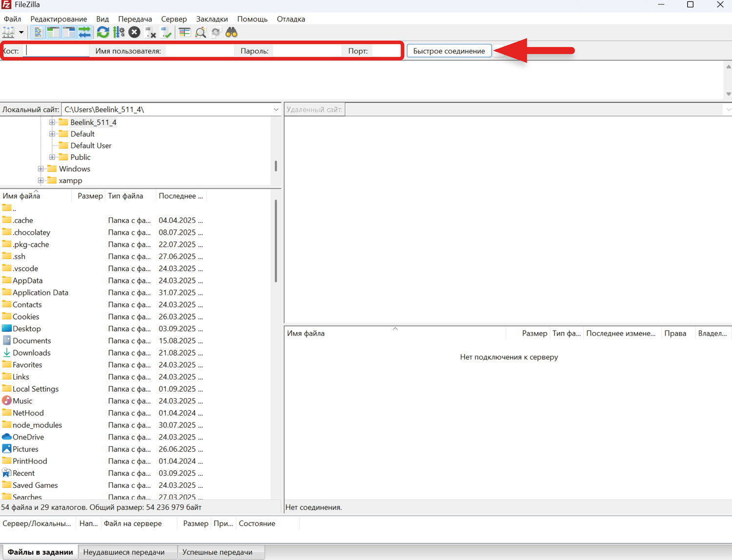This screenshot has height=560, width=732.
Task: Click the refresh file lists icon
Action: (103, 33)
